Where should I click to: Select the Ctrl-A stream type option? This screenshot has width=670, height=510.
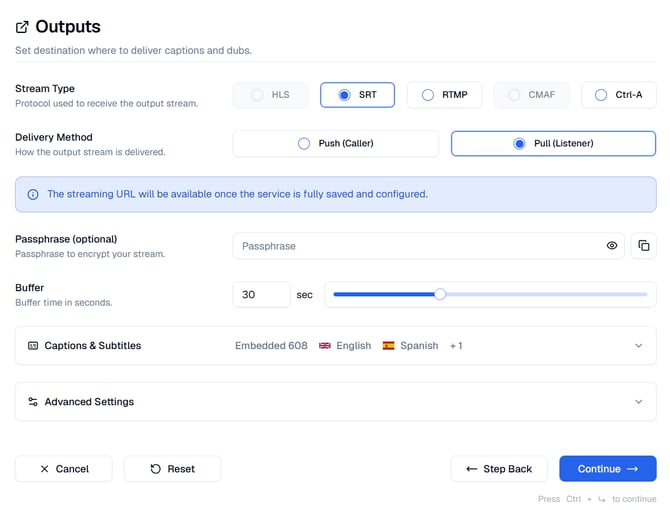click(618, 95)
